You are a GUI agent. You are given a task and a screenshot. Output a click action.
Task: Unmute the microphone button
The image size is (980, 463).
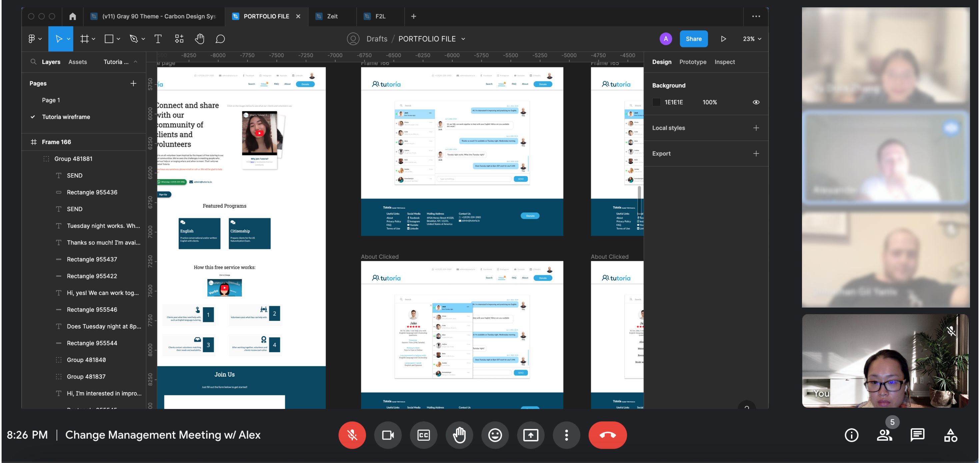coord(352,435)
